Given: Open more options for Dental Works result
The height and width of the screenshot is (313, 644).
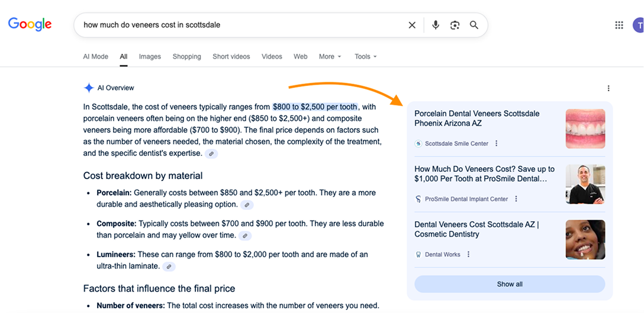Looking at the screenshot, I should 468,254.
